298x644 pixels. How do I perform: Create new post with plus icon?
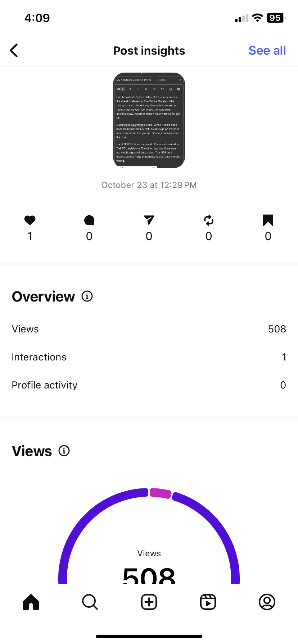click(149, 602)
